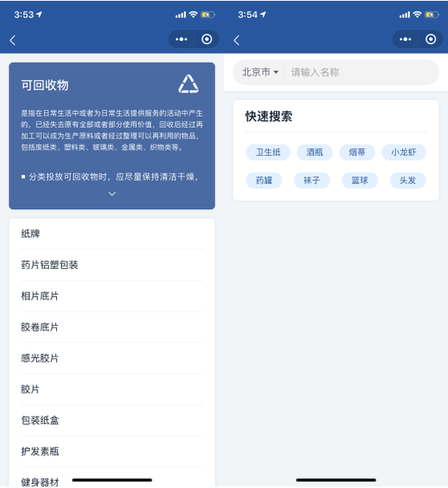Image resolution: width=448 pixels, height=488 pixels.
Task: Pick the 篮球 quick search tag
Action: point(360,180)
